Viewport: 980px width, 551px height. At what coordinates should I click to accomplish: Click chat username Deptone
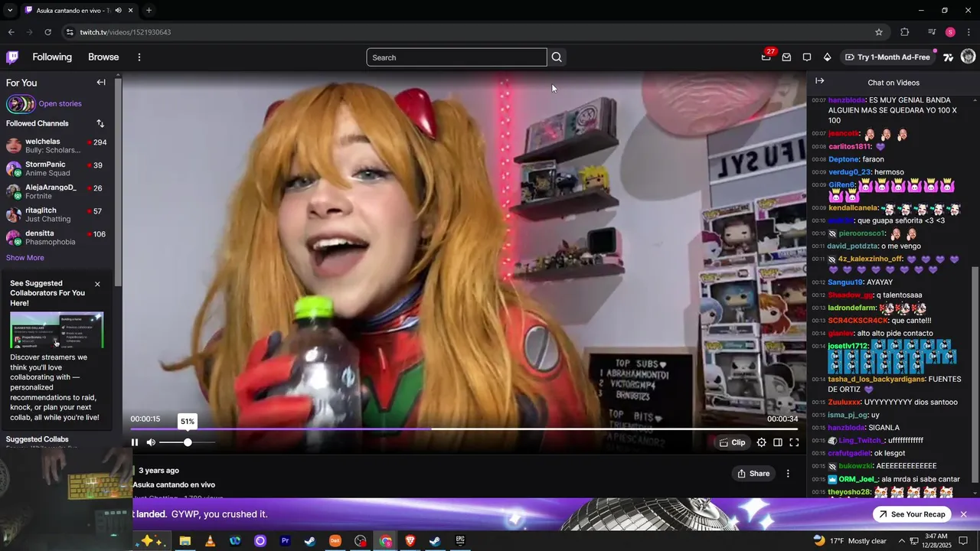tap(843, 159)
